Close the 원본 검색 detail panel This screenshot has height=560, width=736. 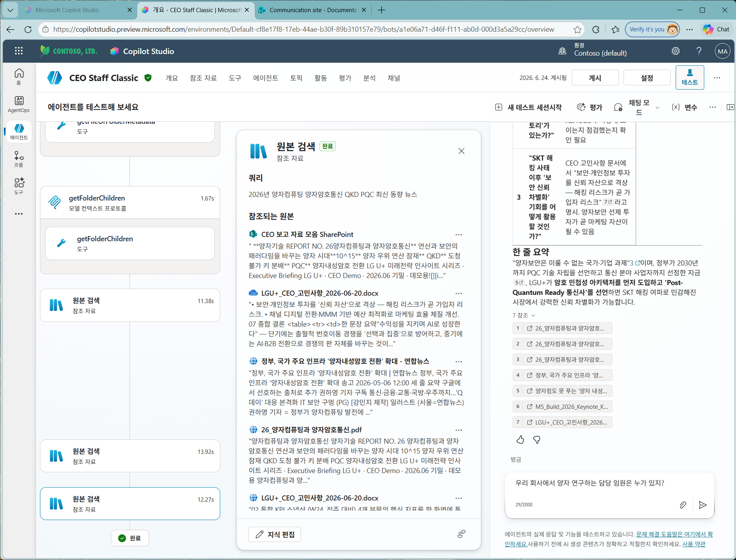(461, 151)
